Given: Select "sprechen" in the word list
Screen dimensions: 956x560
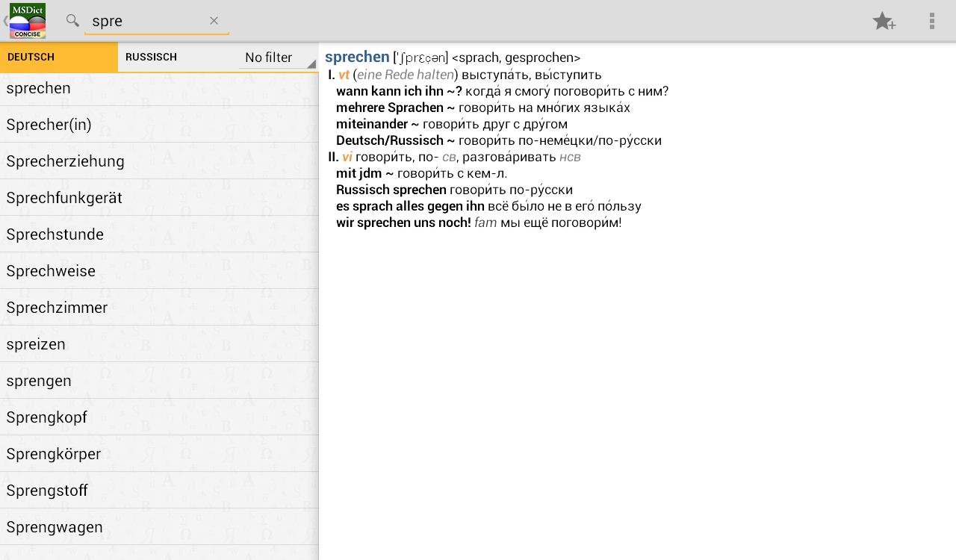Looking at the screenshot, I should tap(159, 88).
